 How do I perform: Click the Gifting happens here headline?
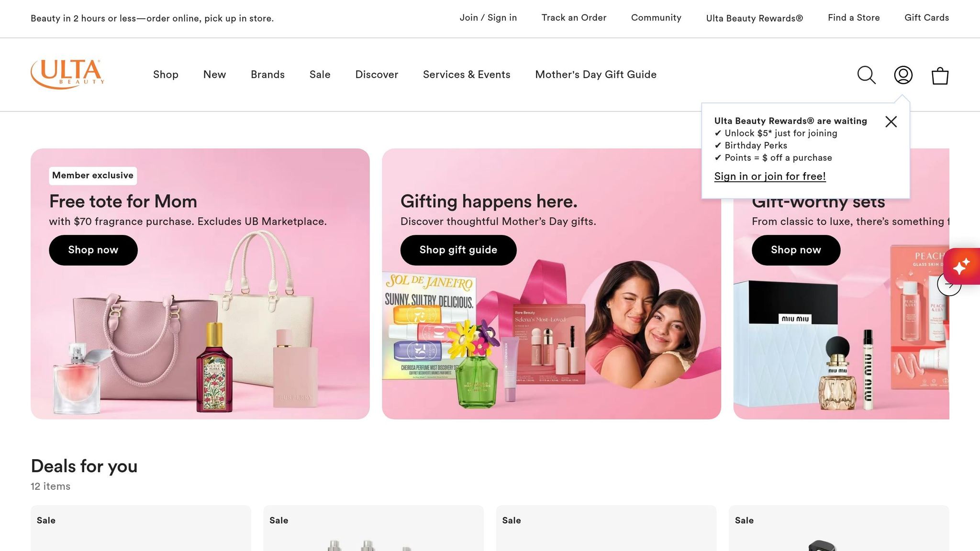click(489, 201)
